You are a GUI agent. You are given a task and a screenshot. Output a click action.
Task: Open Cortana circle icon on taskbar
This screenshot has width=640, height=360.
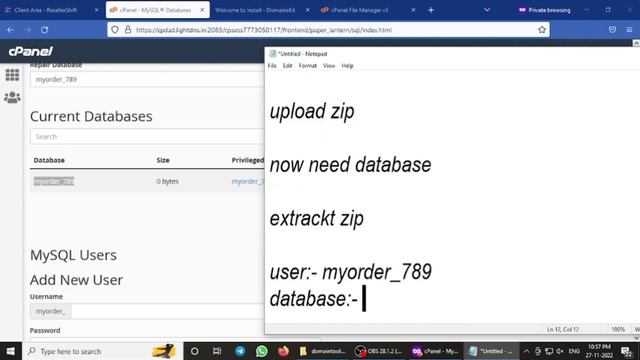195,351
